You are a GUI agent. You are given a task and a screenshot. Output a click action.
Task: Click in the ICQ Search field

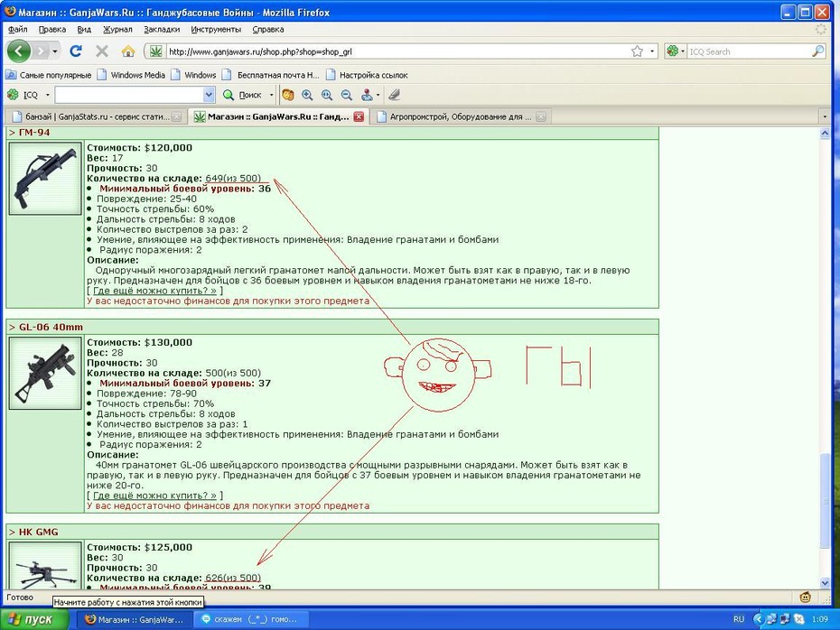pyautogui.click(x=749, y=51)
